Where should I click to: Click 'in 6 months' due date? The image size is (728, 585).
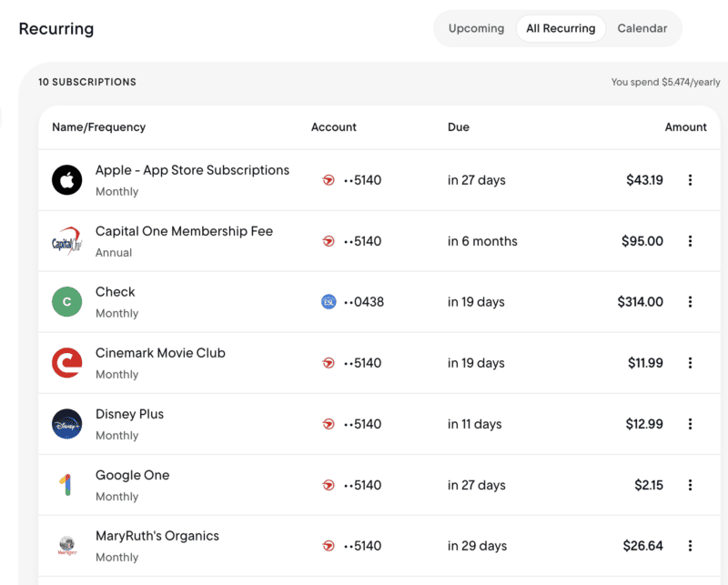pos(482,241)
